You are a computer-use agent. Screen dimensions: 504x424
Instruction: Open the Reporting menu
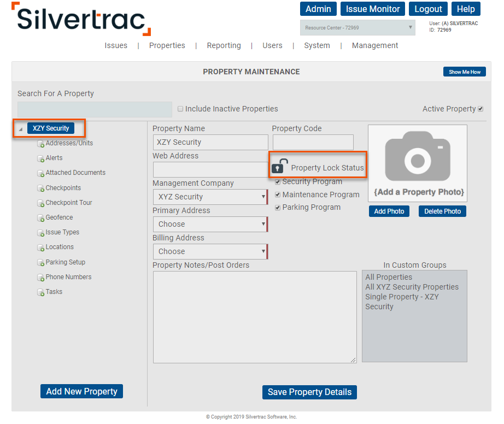coord(224,45)
